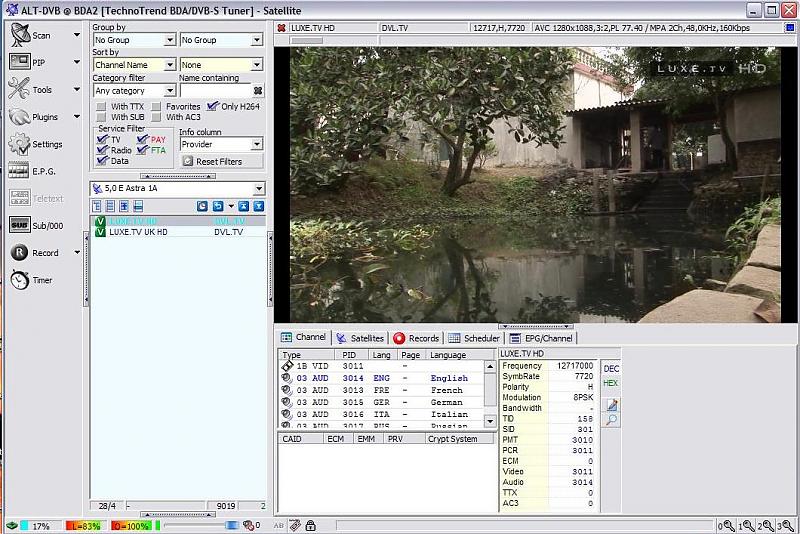Toggle the Radio service filter checkbox
The width and height of the screenshot is (800, 534).
pyautogui.click(x=102, y=150)
